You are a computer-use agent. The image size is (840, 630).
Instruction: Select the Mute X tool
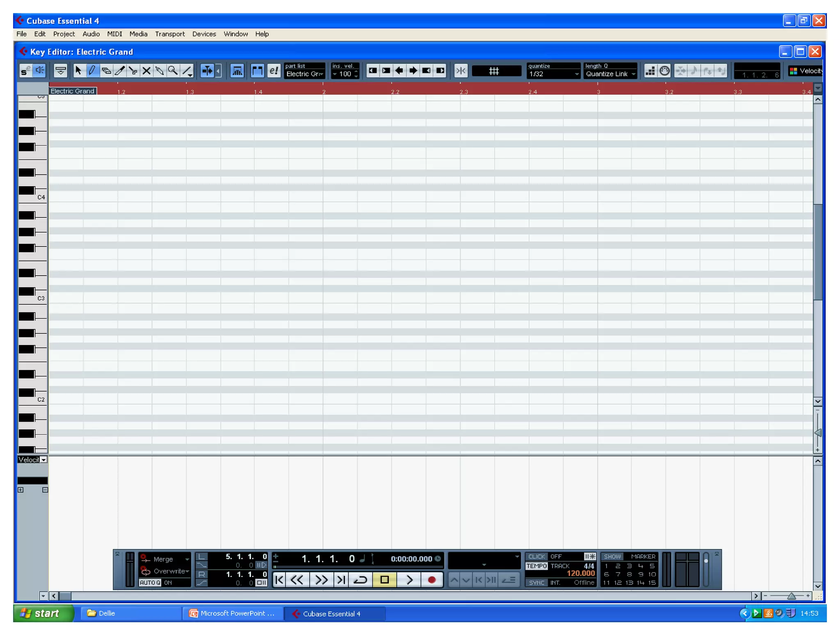point(146,71)
